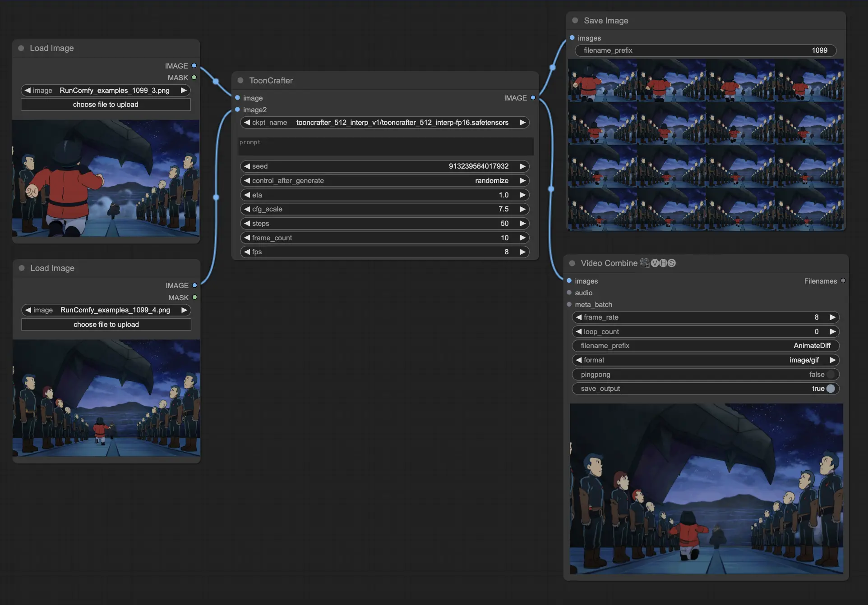Select next checkpoint with ckpt_name right arrow

pos(522,123)
